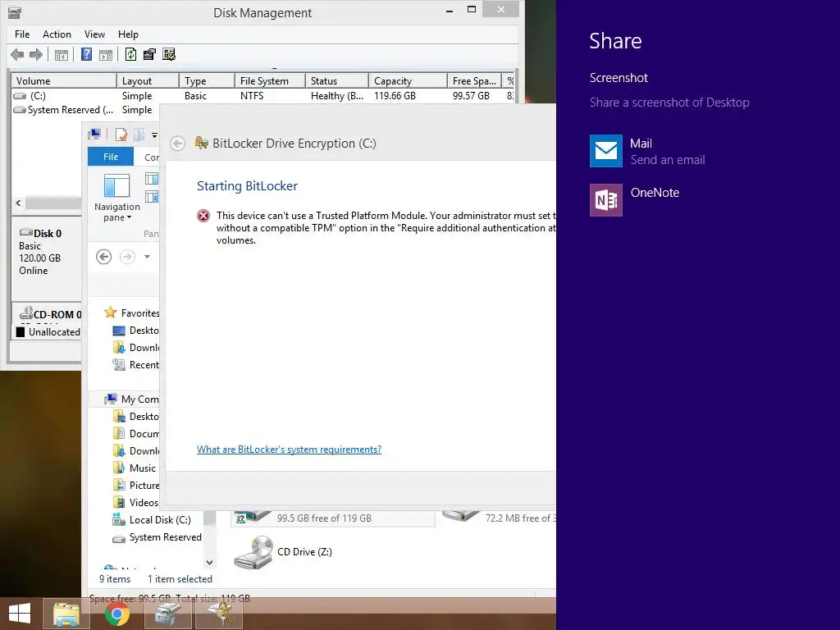Sort by the Free Space column header
The width and height of the screenshot is (840, 630).
[x=474, y=81]
